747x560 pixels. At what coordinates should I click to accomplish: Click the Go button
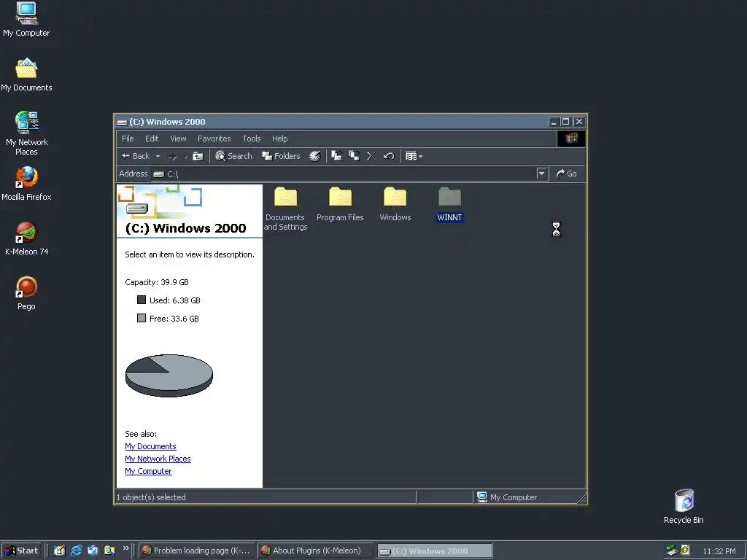pyautogui.click(x=567, y=174)
